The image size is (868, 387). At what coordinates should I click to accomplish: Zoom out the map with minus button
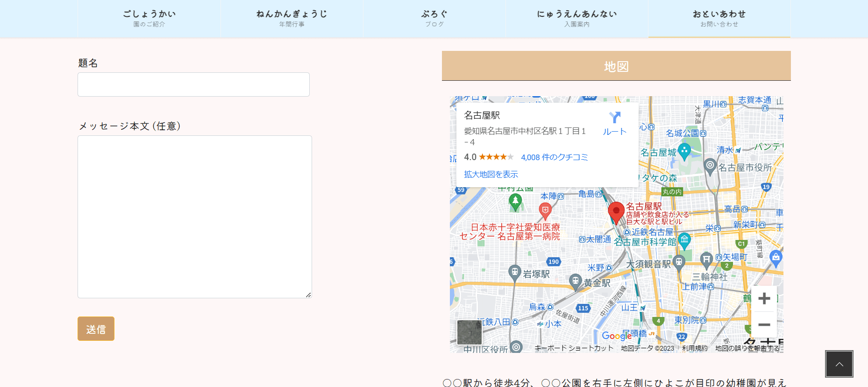[x=764, y=324]
